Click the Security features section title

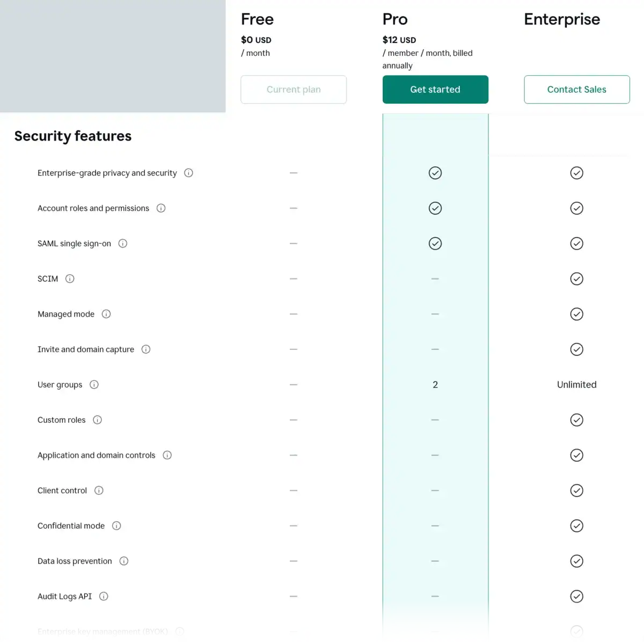(x=72, y=136)
